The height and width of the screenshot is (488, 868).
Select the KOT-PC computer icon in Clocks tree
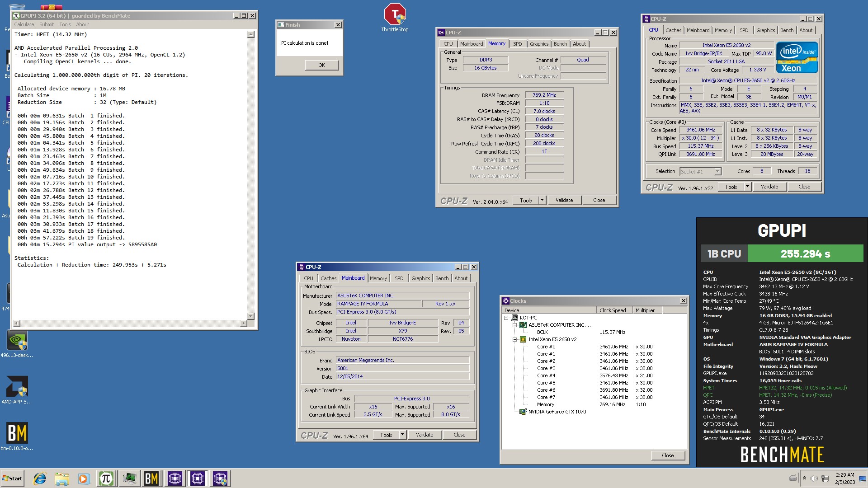coord(514,318)
